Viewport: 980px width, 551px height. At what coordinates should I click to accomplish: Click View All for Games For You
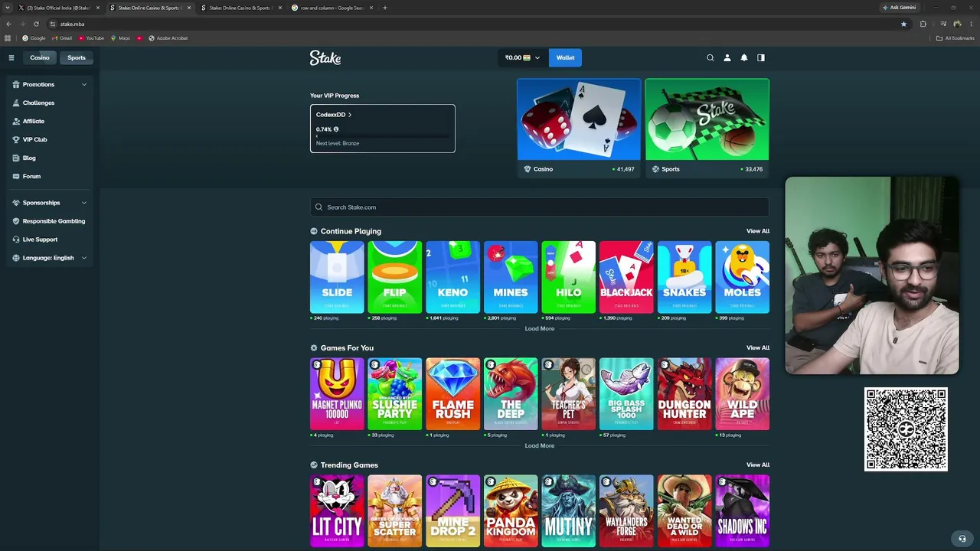pyautogui.click(x=758, y=348)
